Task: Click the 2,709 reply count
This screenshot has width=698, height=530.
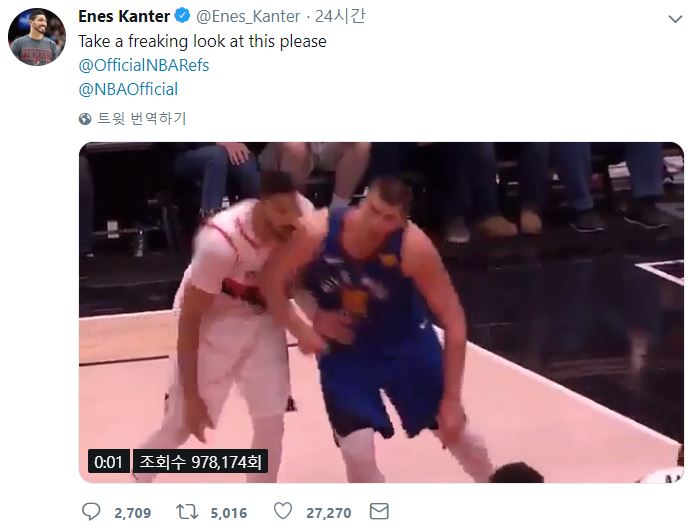Action: [132, 513]
